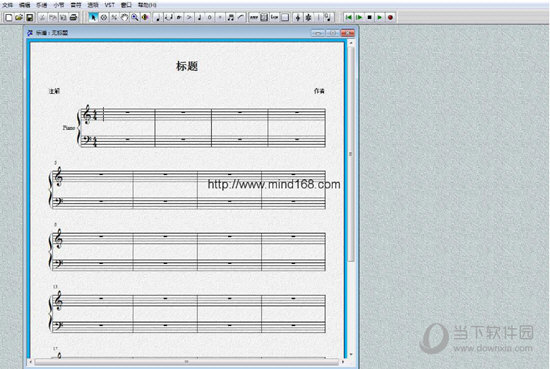This screenshot has width=550, height=369.
Task: Open the quarter note palette
Action: click(199, 17)
